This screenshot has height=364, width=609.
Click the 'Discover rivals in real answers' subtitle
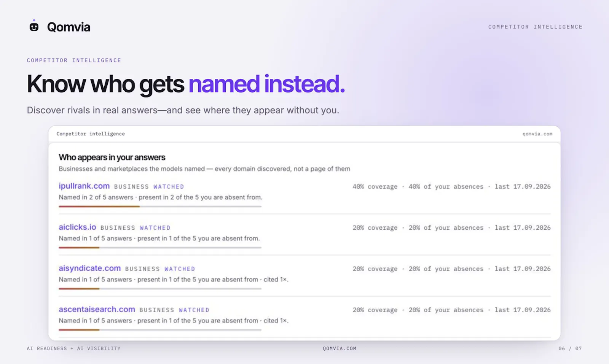tap(183, 110)
